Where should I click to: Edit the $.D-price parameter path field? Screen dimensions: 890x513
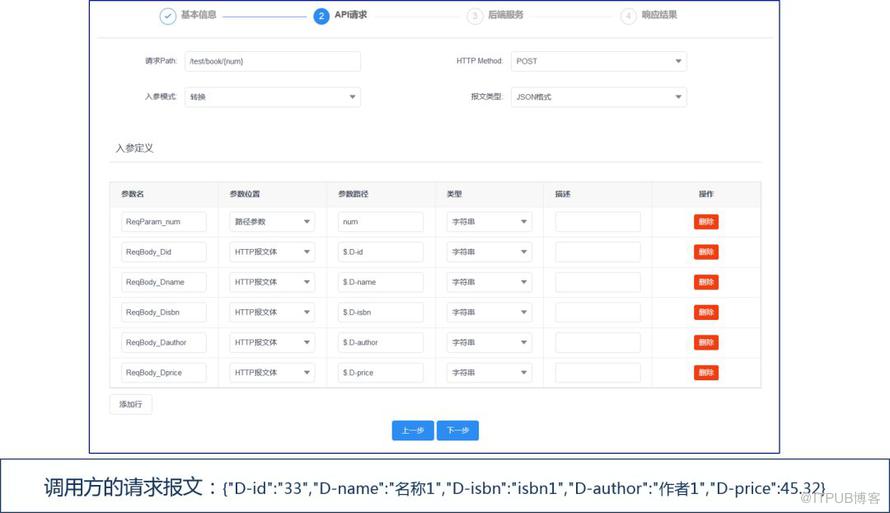(380, 372)
